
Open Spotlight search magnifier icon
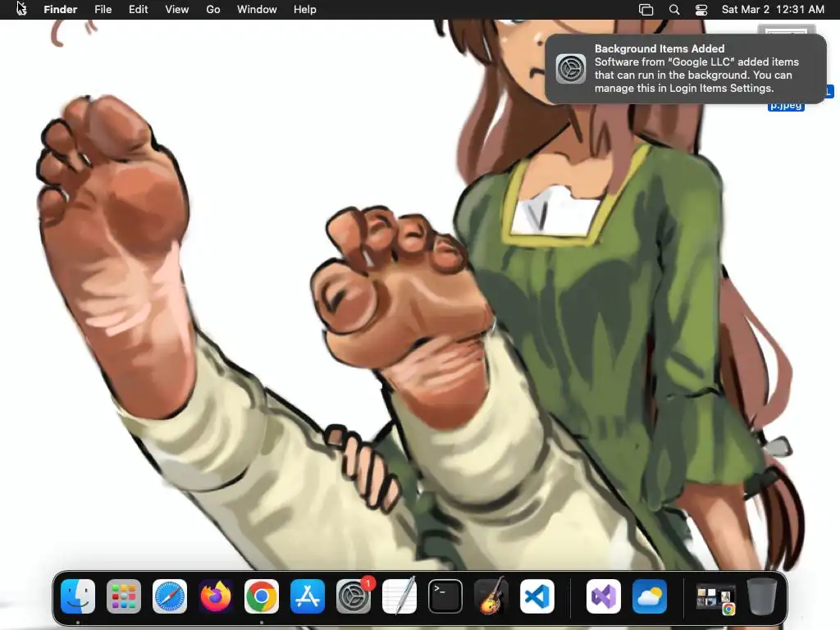(x=674, y=10)
